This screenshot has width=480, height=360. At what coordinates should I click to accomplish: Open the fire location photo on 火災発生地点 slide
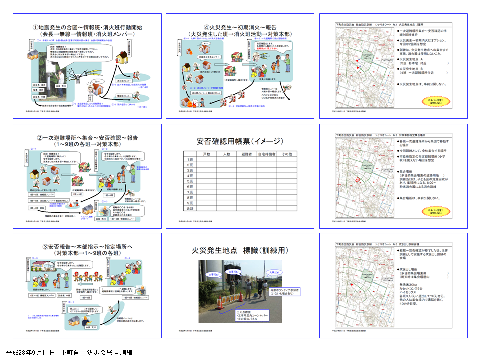point(240,291)
